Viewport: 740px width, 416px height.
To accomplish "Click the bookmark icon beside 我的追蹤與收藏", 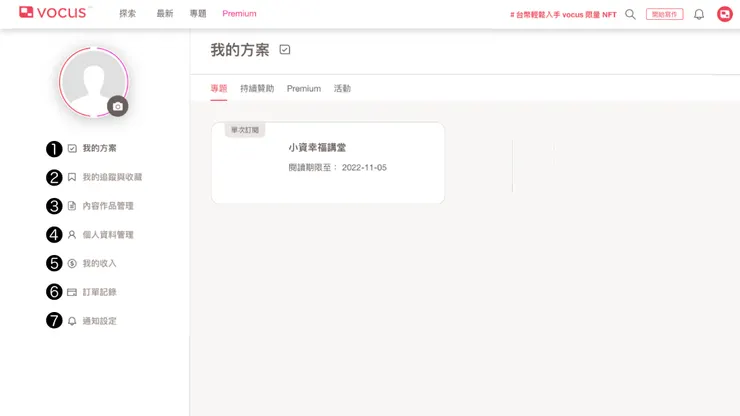I will click(x=72, y=177).
